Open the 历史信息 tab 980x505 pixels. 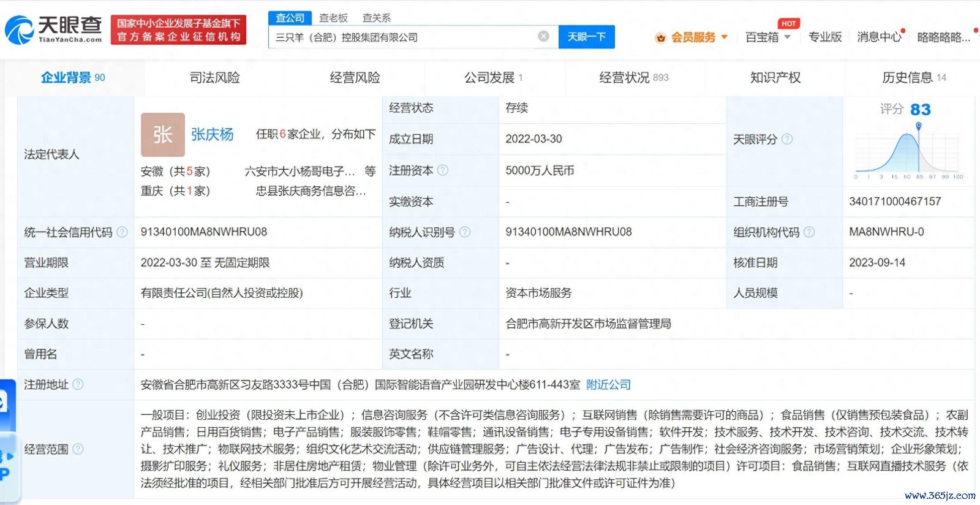(x=914, y=78)
